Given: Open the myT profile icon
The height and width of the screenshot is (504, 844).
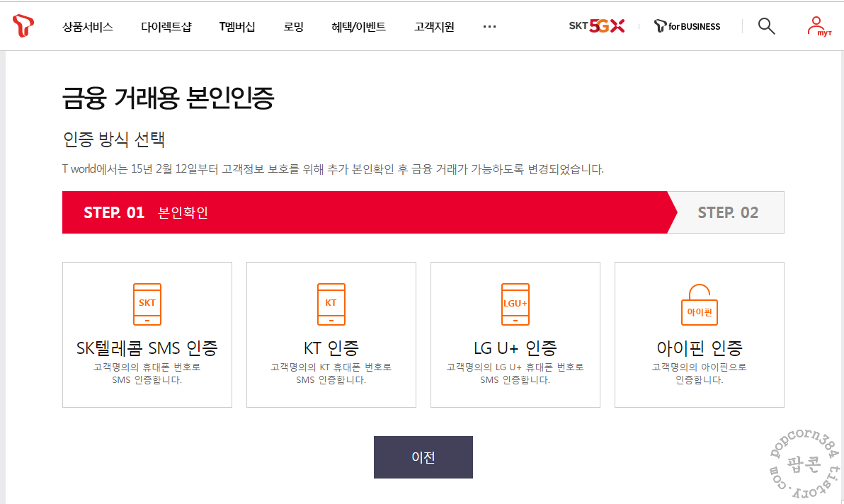Looking at the screenshot, I should (x=819, y=25).
